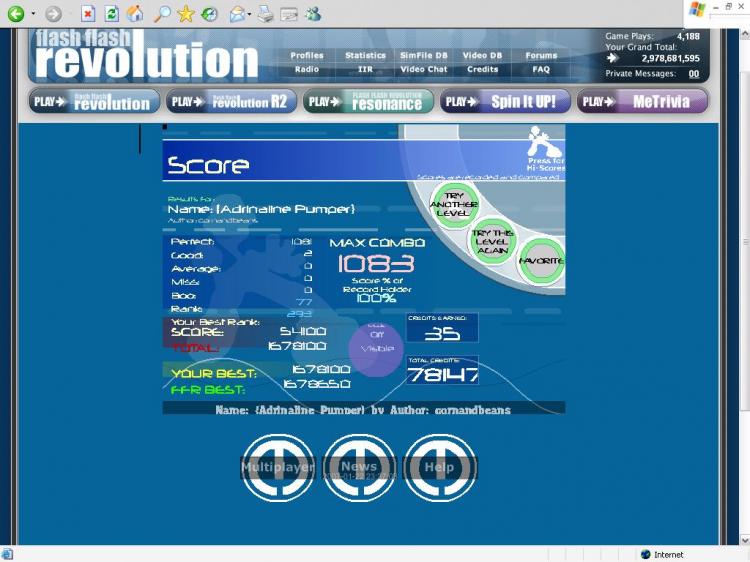The image size is (750, 562).
Task: Open Search with the magnifying glass icon
Action: [x=162, y=14]
